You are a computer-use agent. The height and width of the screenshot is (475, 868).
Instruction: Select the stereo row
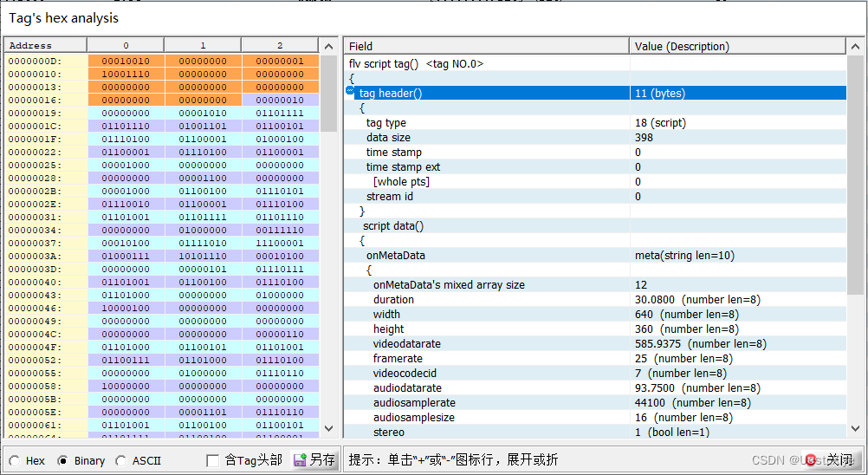point(596,432)
